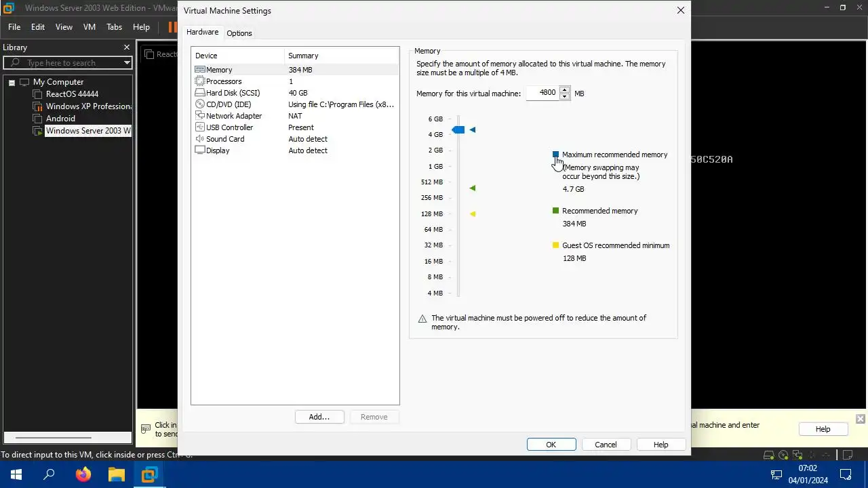Select the USB Controller icon

tap(200, 127)
